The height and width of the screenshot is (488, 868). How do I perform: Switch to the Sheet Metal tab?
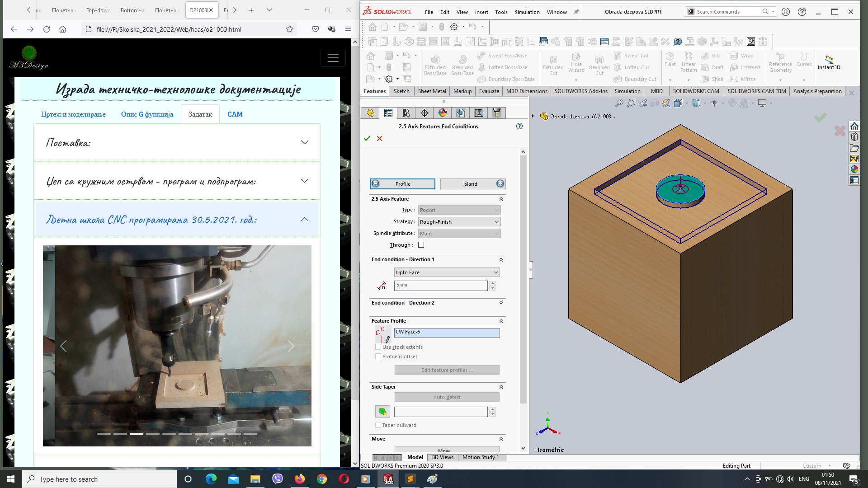(x=430, y=90)
